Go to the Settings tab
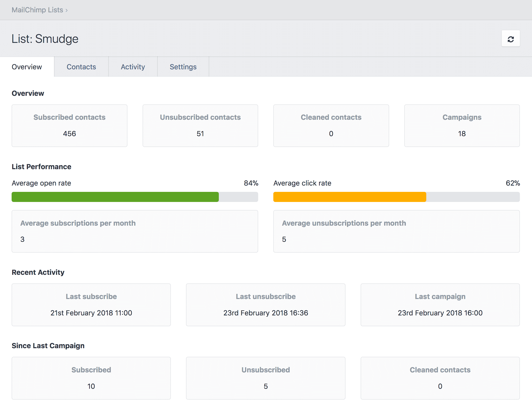This screenshot has height=415, width=532. click(x=183, y=67)
